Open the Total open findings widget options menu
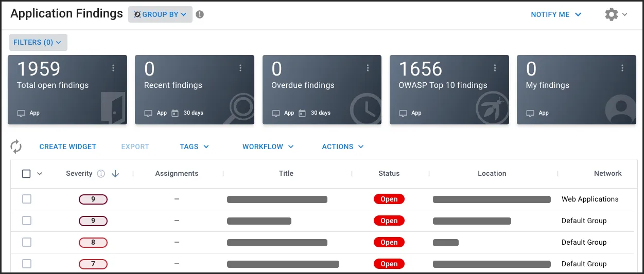644x274 pixels. pos(113,68)
